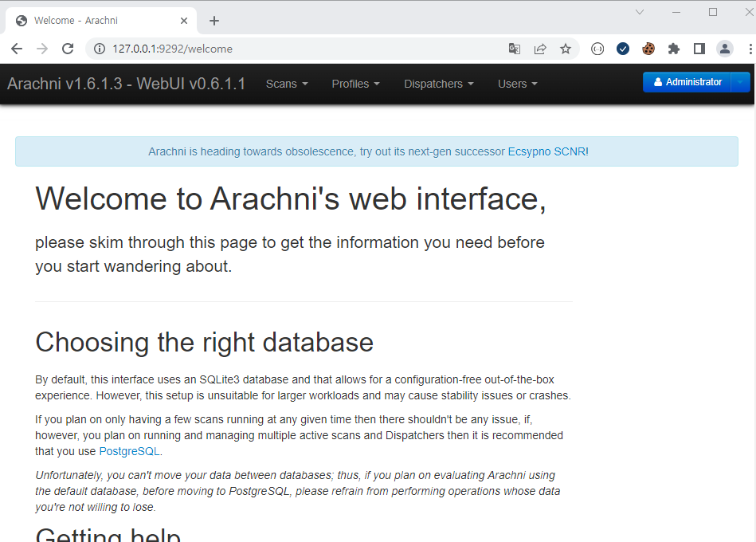Open the tab search chevron
This screenshot has width=756, height=542.
640,12
